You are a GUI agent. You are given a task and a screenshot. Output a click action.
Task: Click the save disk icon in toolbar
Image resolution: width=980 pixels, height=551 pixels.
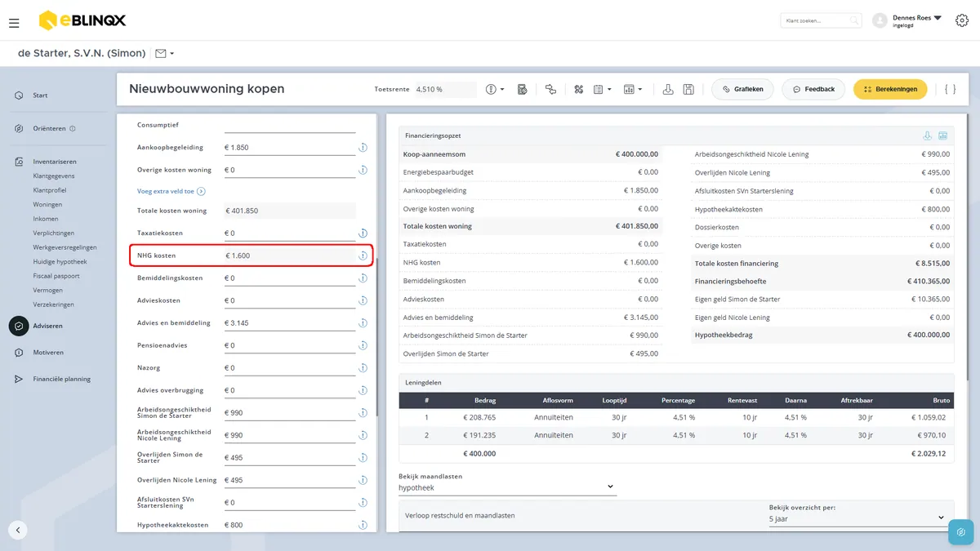(688, 89)
